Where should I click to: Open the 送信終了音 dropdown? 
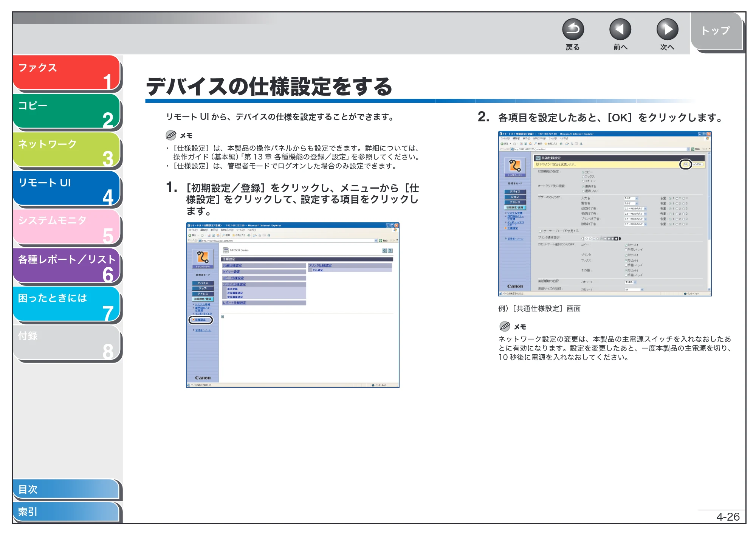point(635,209)
